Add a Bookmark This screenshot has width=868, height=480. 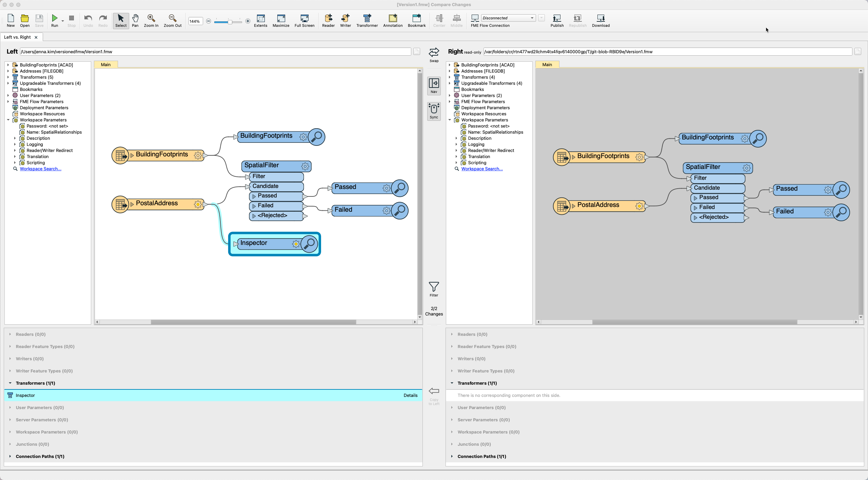(417, 20)
